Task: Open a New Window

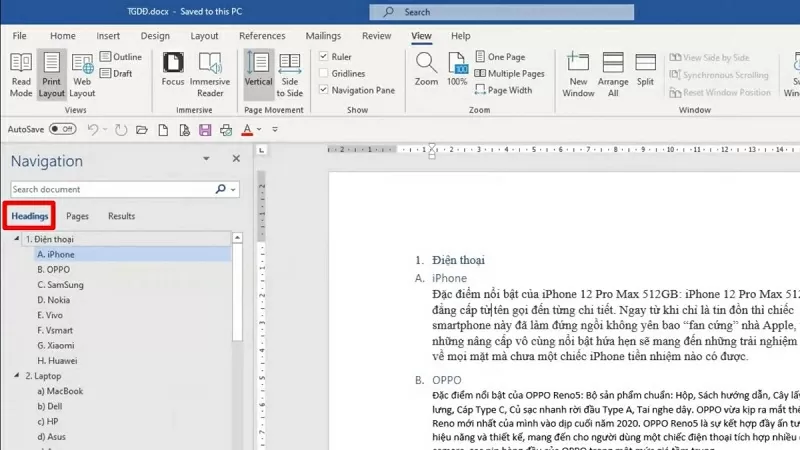Action: tap(578, 73)
